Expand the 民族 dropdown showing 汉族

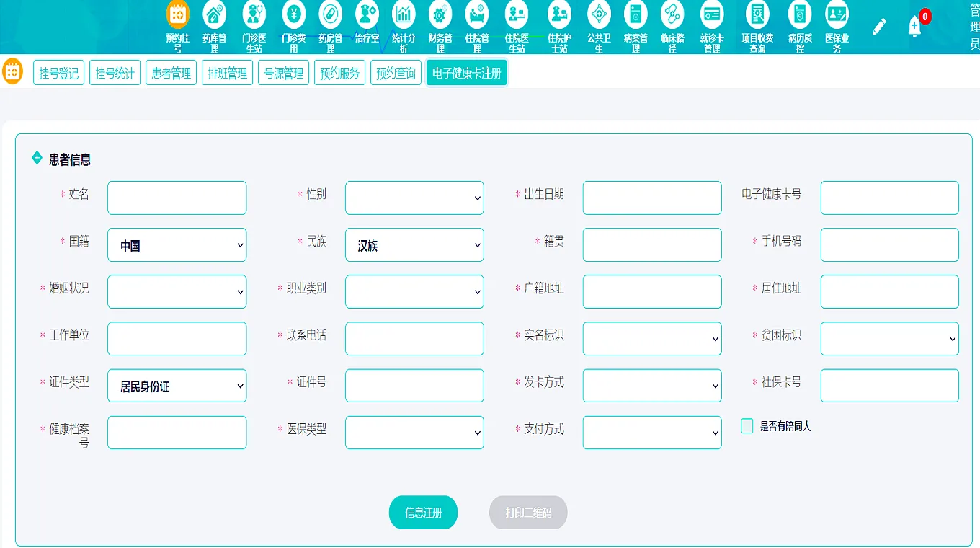pos(414,245)
